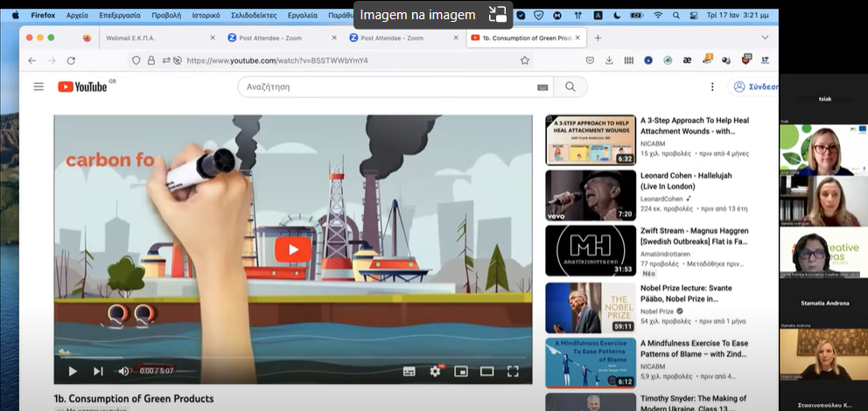Click the YouTube search magnifier button

tap(570, 87)
